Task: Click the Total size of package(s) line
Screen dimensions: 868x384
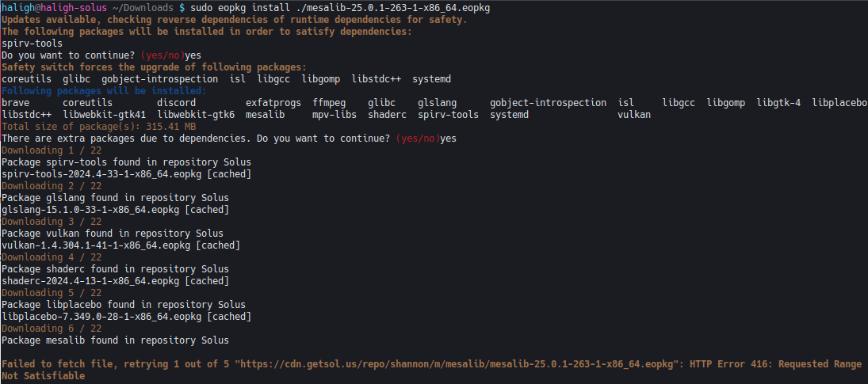Action: 98,127
